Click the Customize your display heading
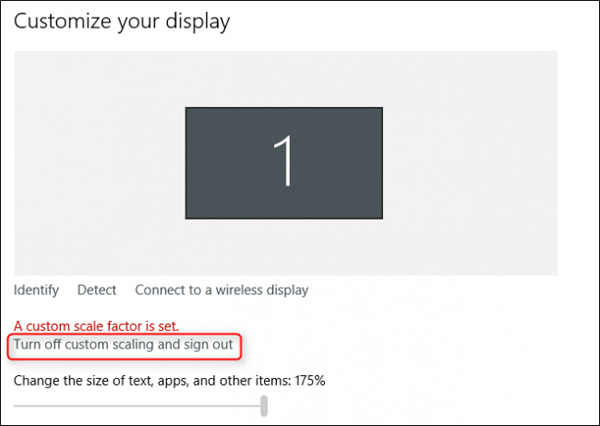600x426 pixels. 122,22
